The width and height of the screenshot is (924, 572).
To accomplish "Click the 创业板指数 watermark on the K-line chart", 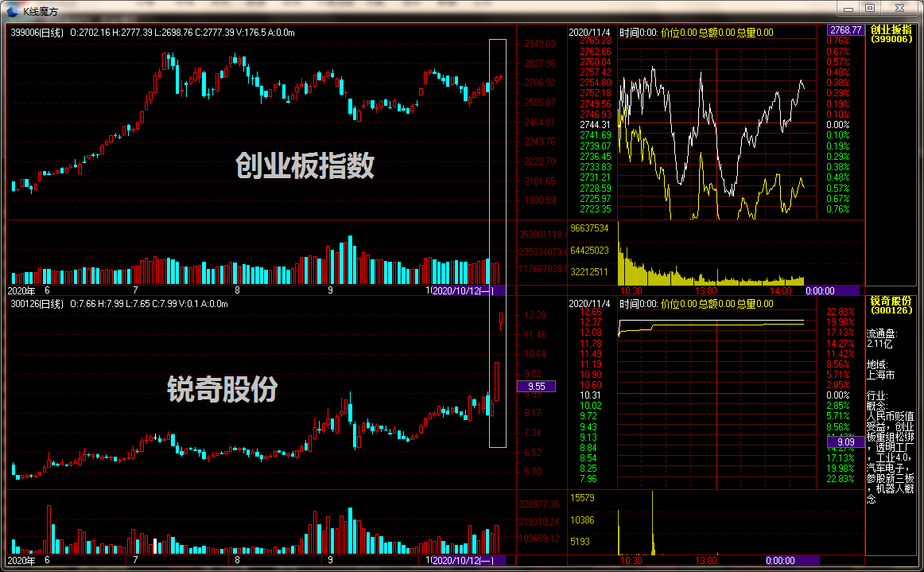I will (305, 166).
